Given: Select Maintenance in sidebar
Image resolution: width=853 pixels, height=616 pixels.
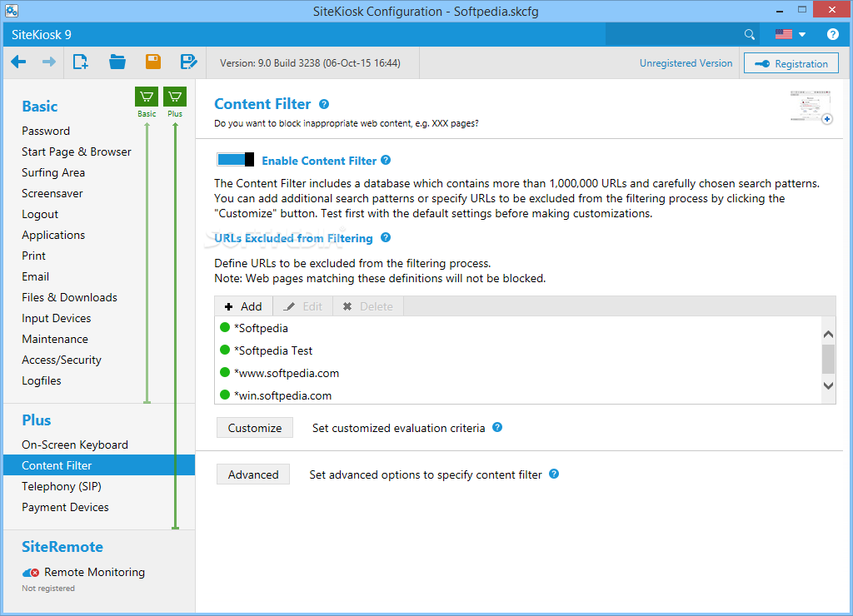Looking at the screenshot, I should [x=55, y=340].
